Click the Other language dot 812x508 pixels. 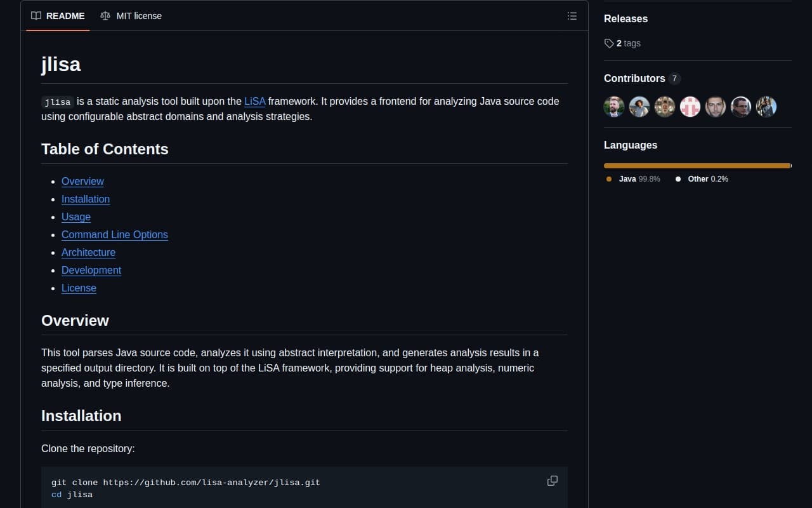[x=677, y=179]
